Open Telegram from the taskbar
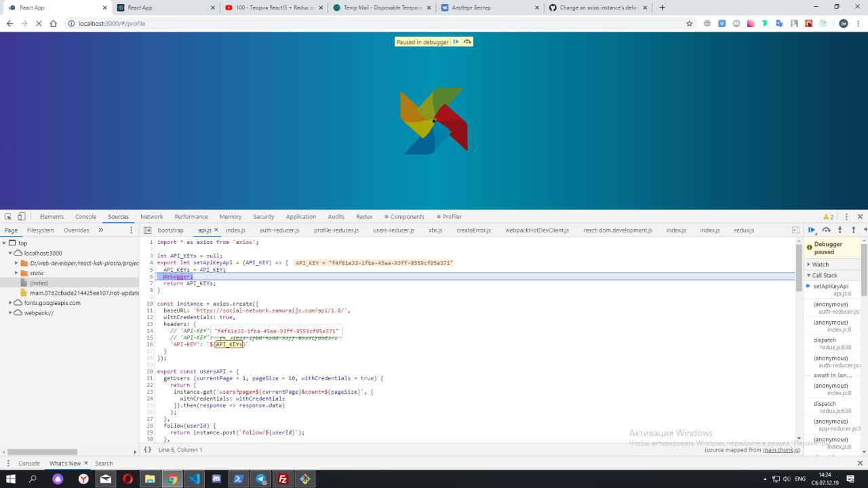 (261, 479)
